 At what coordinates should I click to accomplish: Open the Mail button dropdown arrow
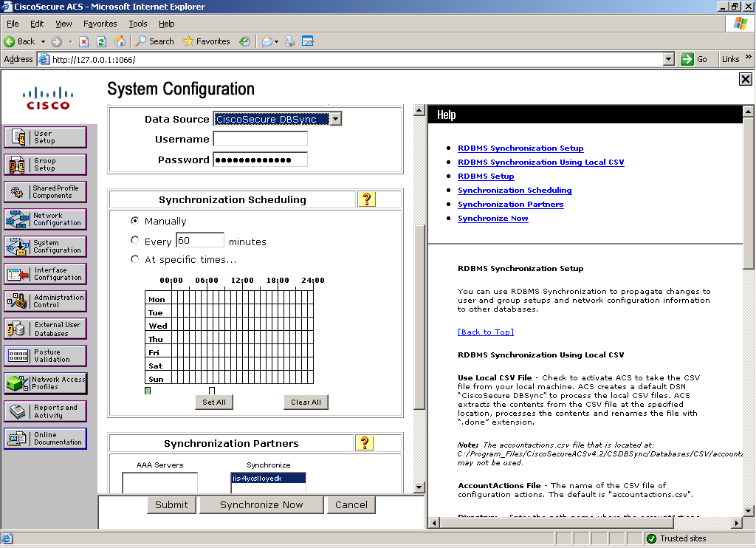click(x=276, y=41)
